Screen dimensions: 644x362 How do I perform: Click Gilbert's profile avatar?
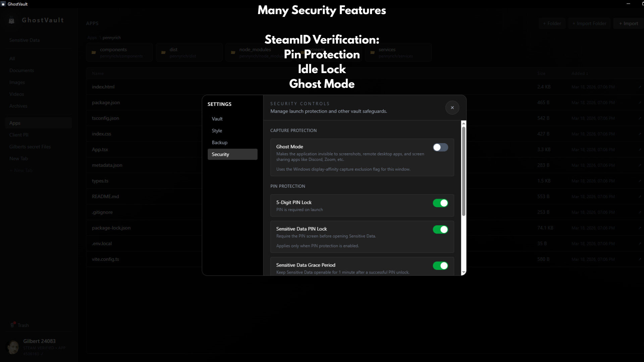[13, 347]
